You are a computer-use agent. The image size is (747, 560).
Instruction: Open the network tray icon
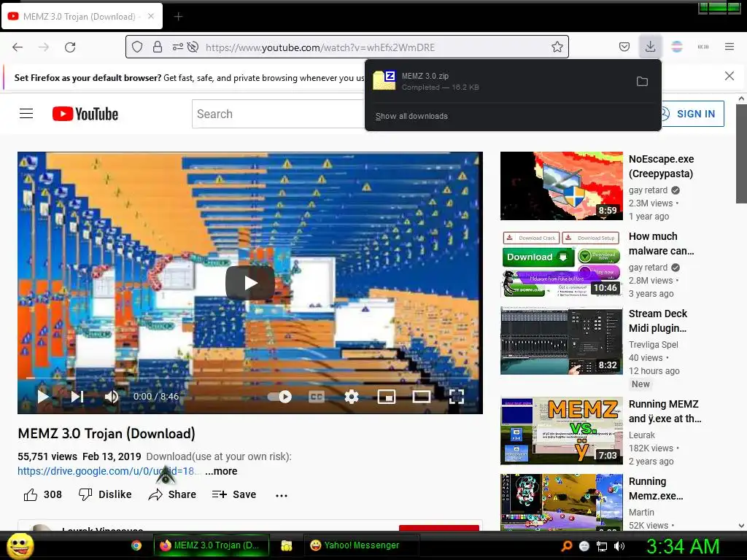pos(602,546)
